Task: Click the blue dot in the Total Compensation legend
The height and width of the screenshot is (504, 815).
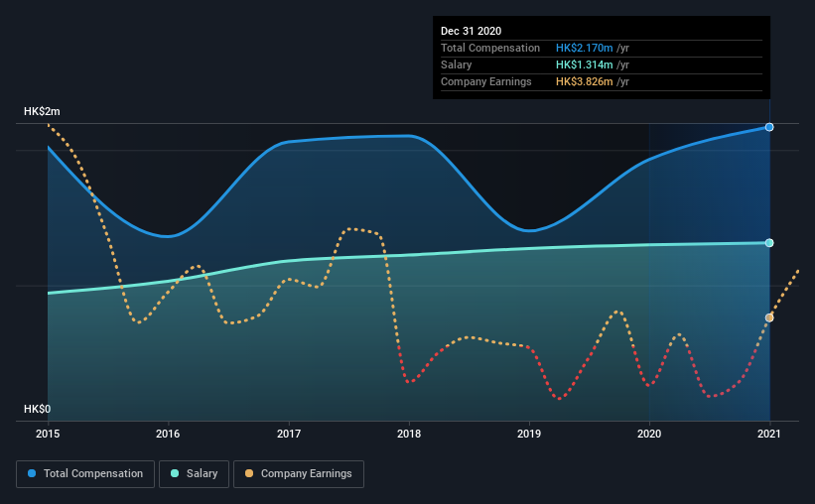Action: pyautogui.click(x=32, y=473)
